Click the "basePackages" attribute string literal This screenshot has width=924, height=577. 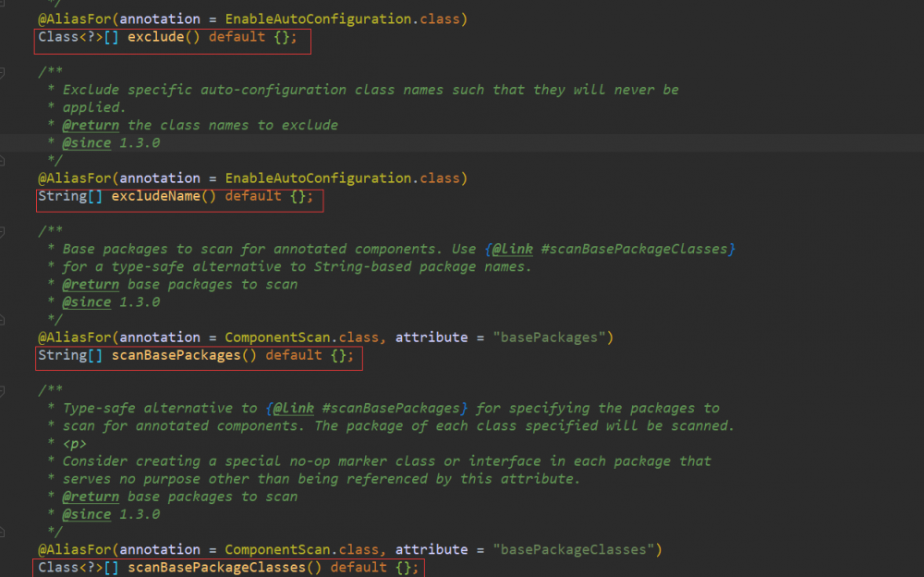point(550,337)
